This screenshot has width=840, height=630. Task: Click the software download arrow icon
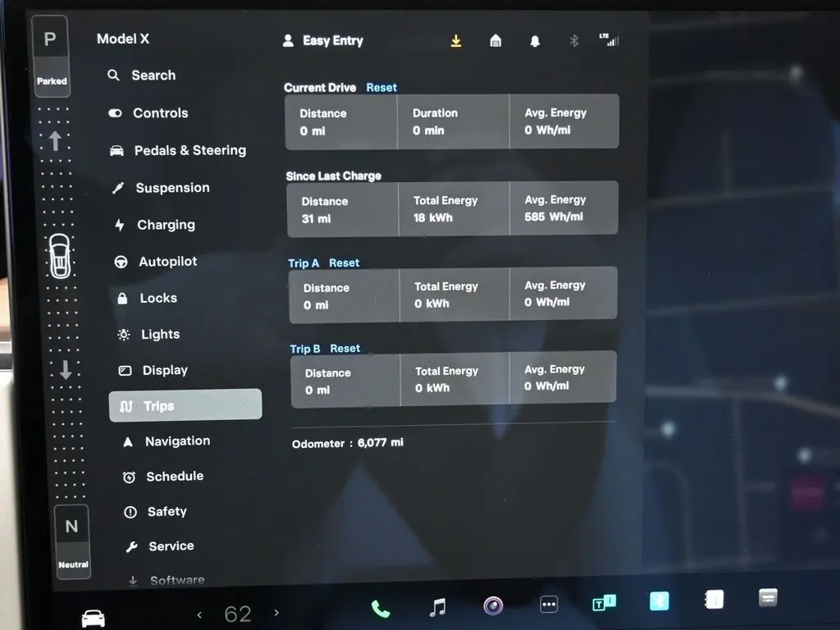point(456,41)
